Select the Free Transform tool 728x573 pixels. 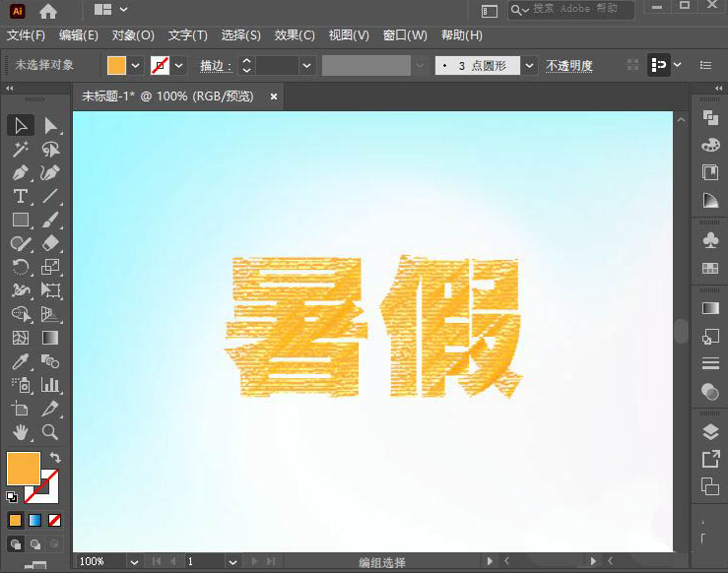click(x=50, y=290)
